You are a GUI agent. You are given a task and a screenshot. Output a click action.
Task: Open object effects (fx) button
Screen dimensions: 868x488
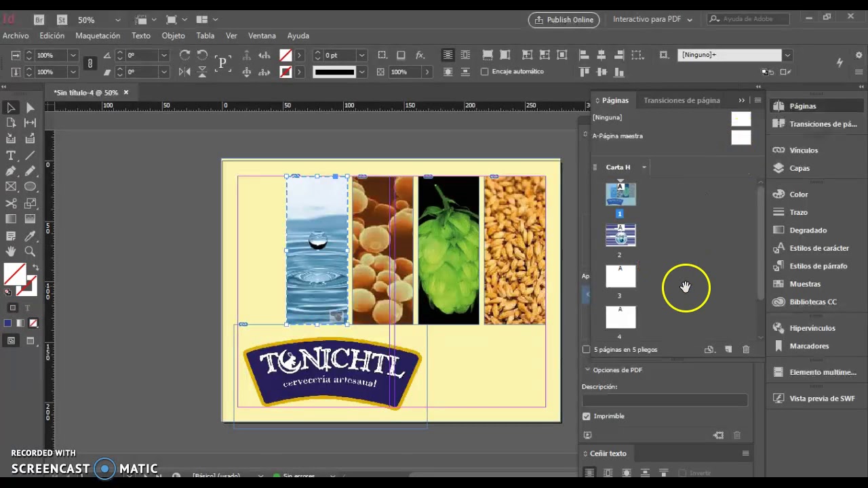tap(420, 55)
